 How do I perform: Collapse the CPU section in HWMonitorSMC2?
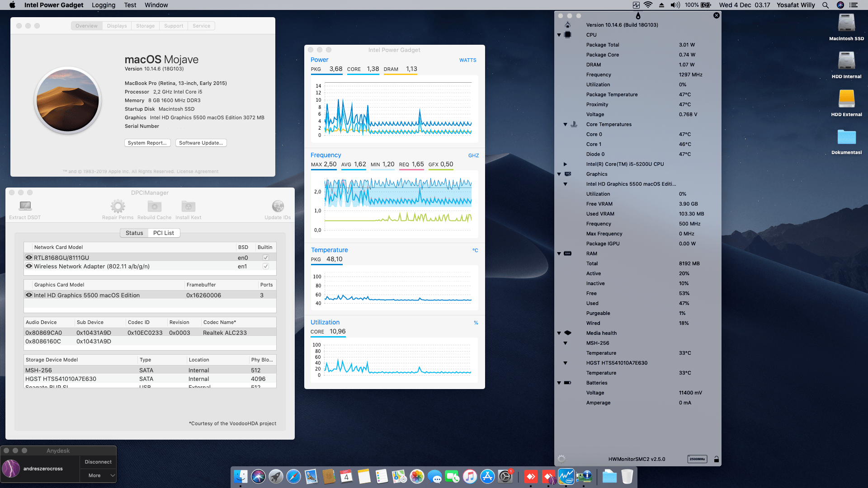[x=559, y=35]
